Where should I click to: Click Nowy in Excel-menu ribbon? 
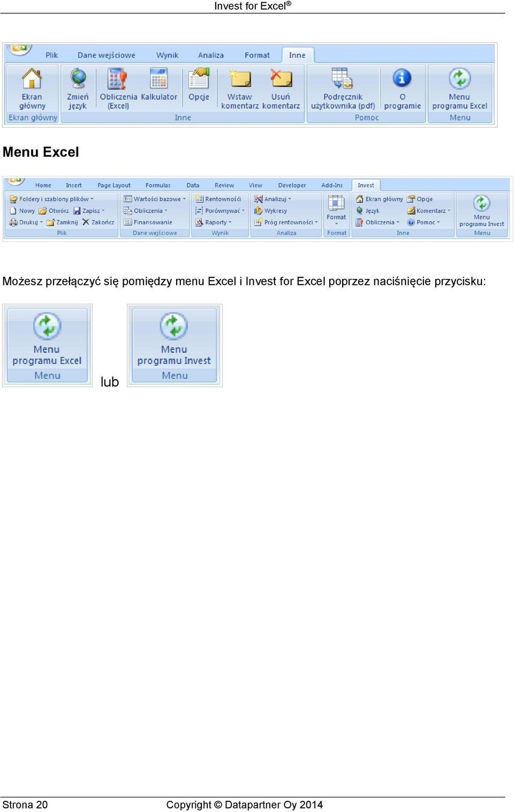(x=22, y=211)
